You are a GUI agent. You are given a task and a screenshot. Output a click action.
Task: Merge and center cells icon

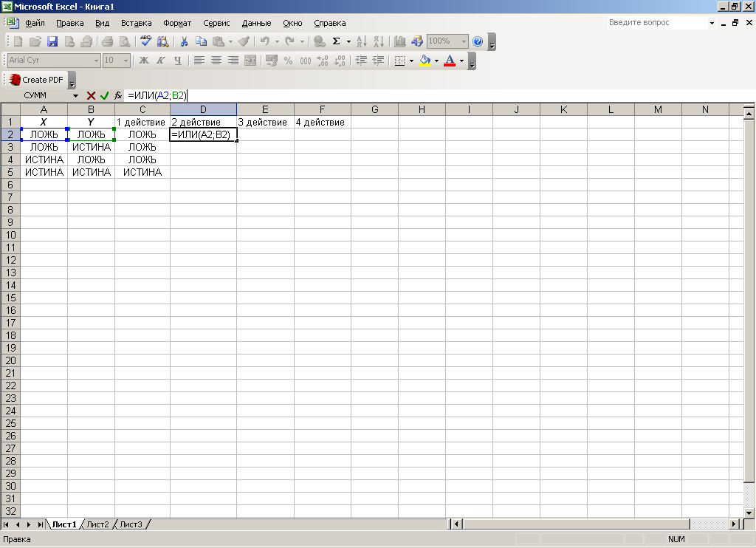click(250, 61)
